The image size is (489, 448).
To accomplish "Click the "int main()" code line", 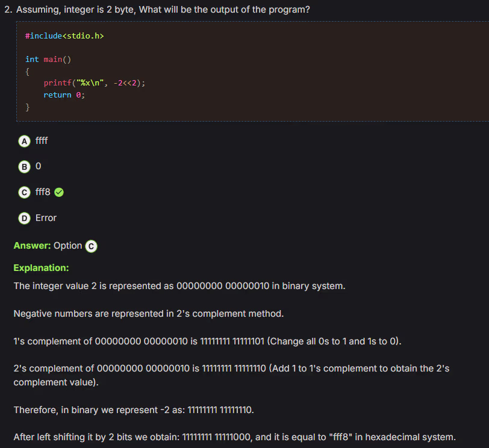I will (48, 59).
